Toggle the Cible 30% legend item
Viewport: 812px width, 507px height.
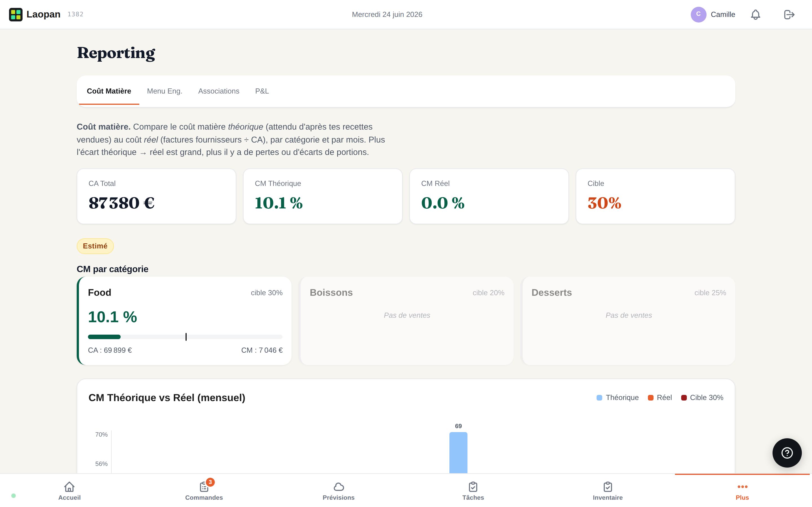click(702, 398)
